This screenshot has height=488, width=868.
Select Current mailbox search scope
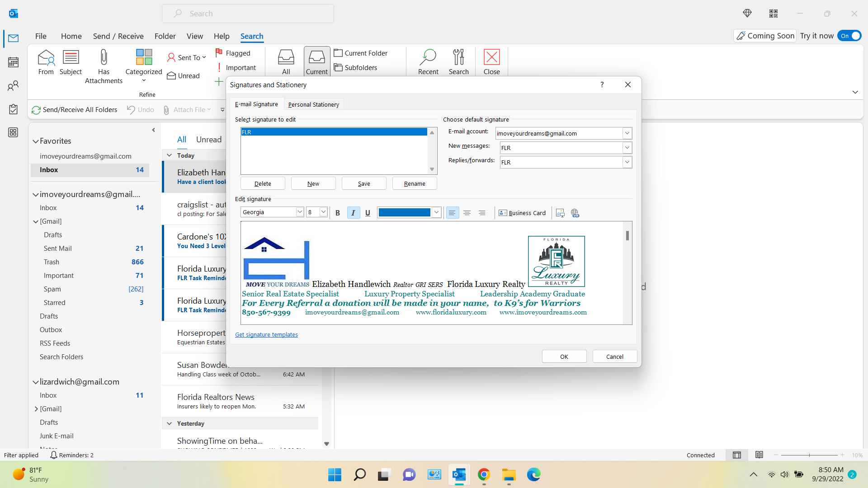(317, 61)
